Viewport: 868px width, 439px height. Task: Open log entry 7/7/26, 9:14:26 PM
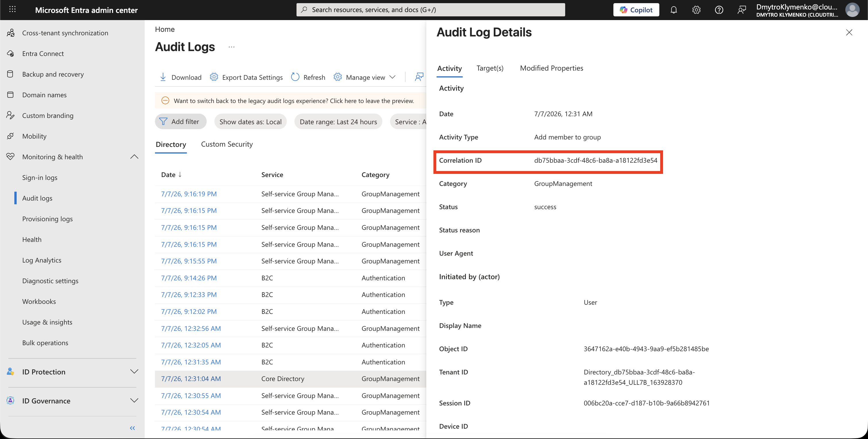(189, 278)
